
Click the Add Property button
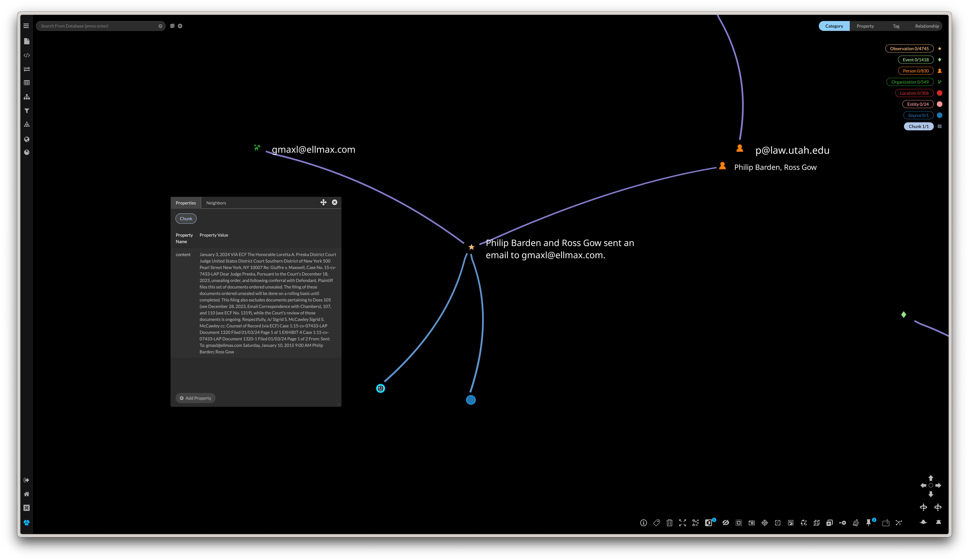pyautogui.click(x=195, y=398)
